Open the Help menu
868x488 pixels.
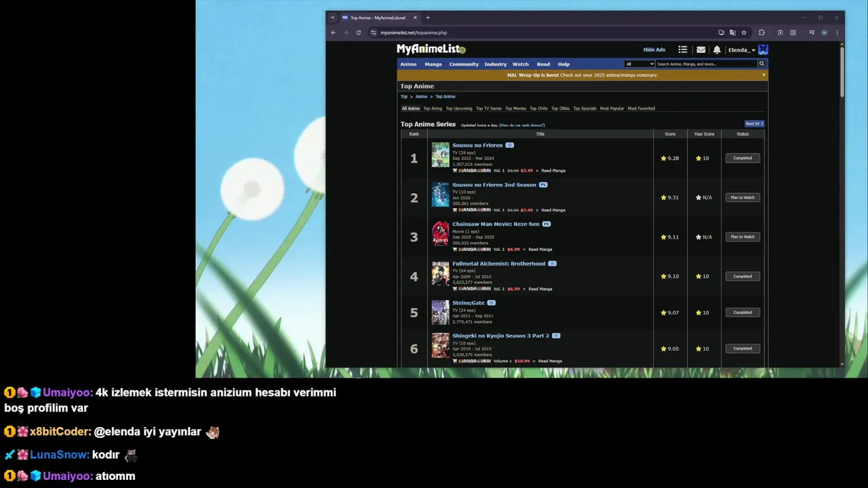point(564,64)
